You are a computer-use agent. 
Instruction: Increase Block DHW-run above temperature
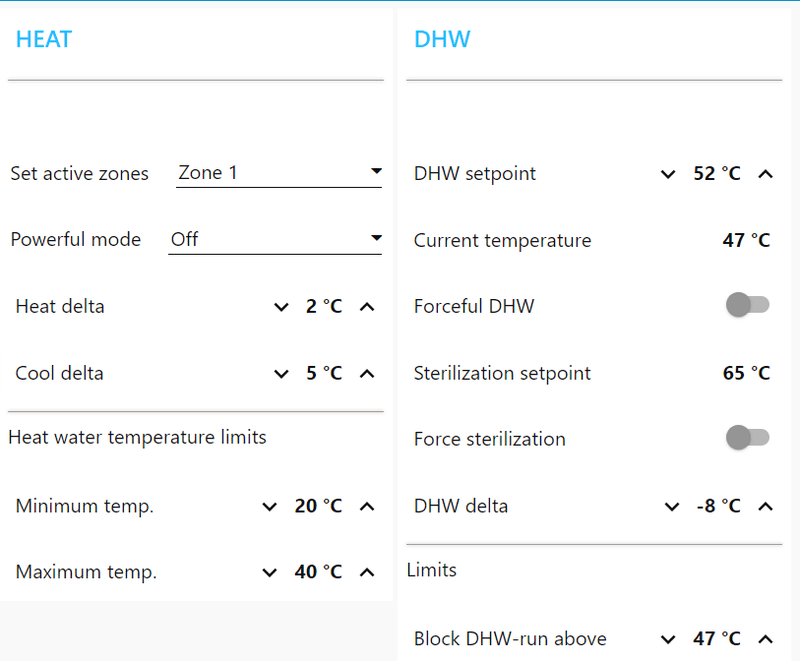[x=766, y=639]
